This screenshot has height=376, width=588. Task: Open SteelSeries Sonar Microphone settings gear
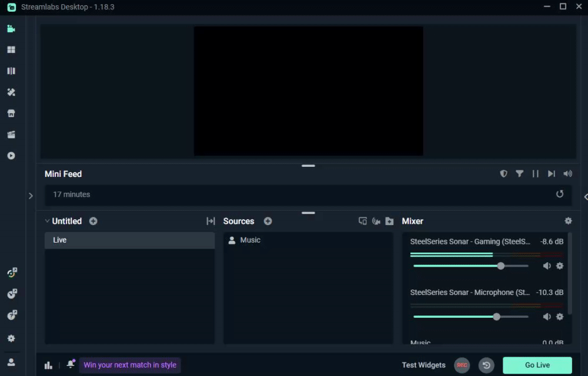pyautogui.click(x=560, y=317)
